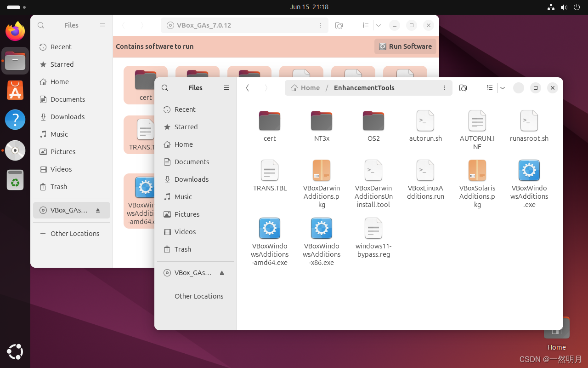Viewport: 588px width, 368px height.
Task: Open Pictures in back window sidebar
Action: click(72, 152)
